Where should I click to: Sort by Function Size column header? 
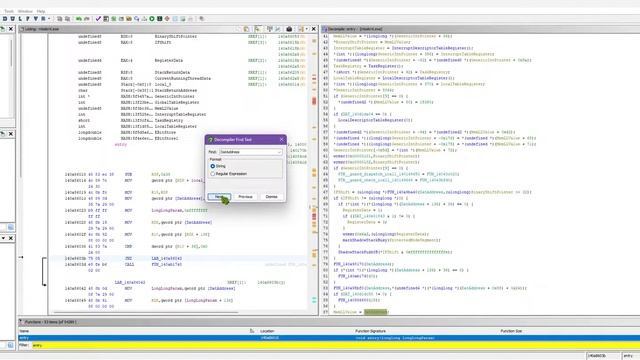tap(569, 331)
